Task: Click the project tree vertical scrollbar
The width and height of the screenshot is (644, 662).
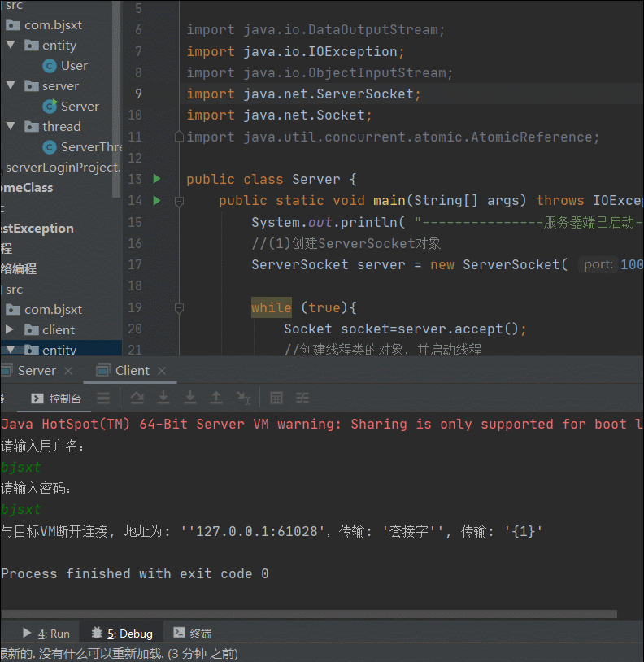Action: (116, 98)
